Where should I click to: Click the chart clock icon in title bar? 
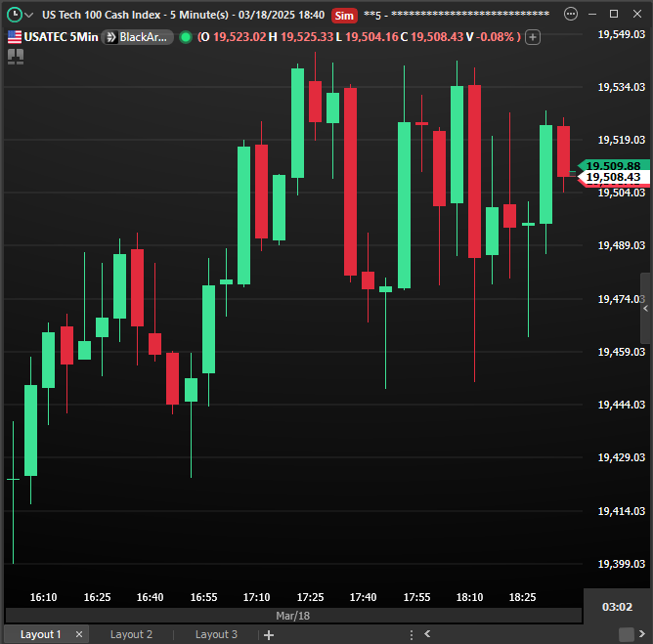[x=14, y=15]
